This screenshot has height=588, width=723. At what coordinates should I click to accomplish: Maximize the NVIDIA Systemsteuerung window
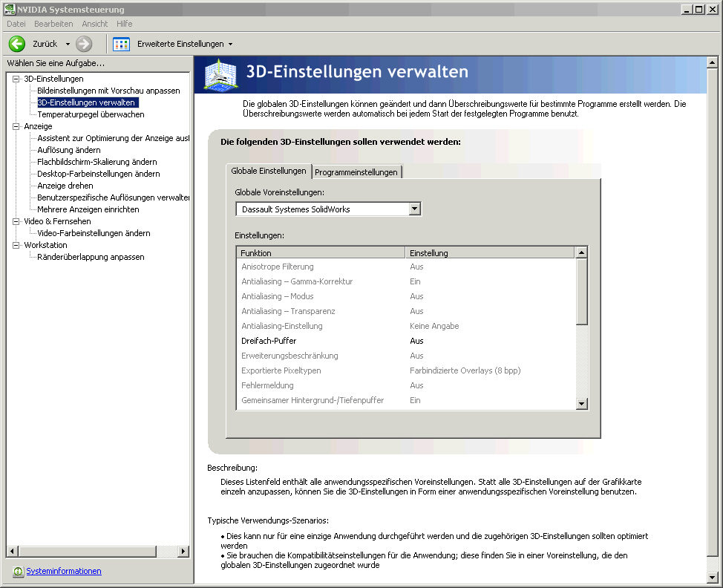[x=699, y=9]
